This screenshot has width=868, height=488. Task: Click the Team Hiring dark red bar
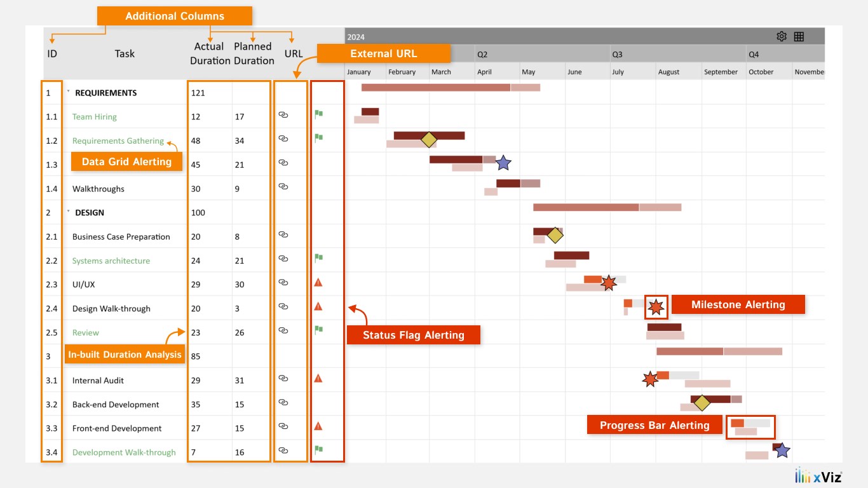click(370, 111)
